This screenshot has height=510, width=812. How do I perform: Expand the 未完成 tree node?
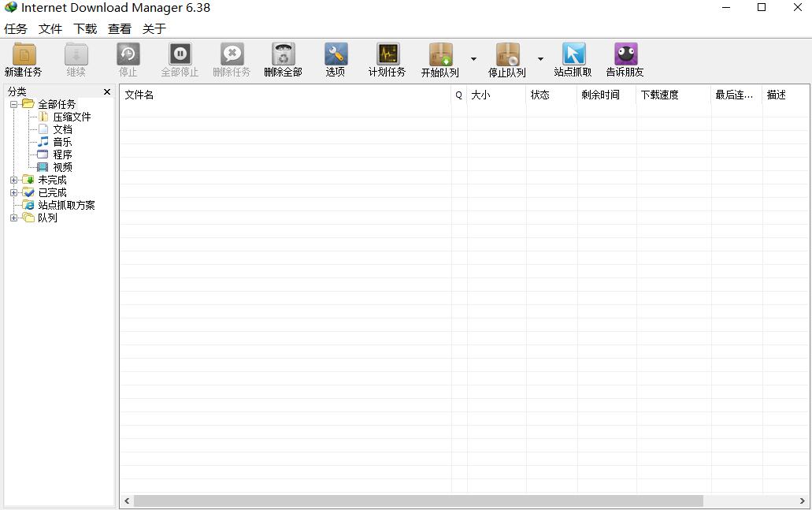(14, 180)
